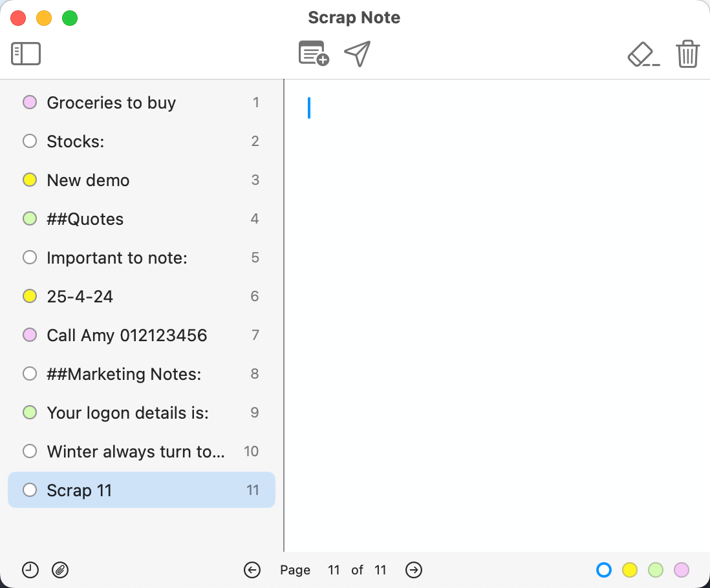This screenshot has height=588, width=710.
Task: Pick the yellow color swatch
Action: (630, 570)
